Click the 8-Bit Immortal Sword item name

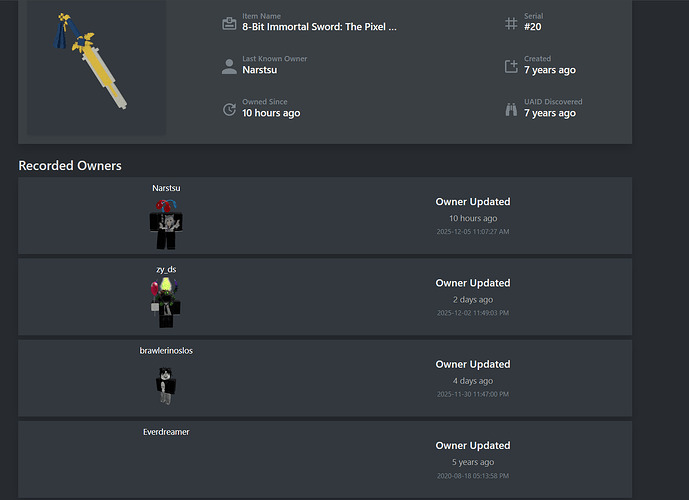[319, 27]
